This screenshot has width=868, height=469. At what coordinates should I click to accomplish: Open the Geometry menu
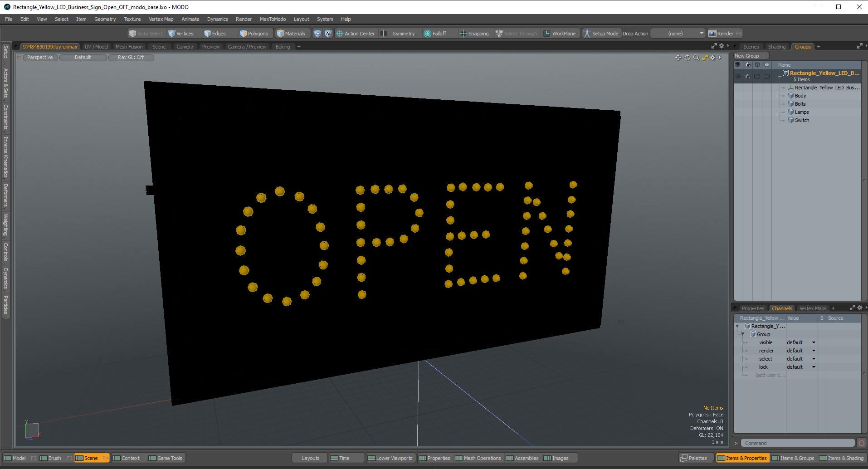pos(105,19)
